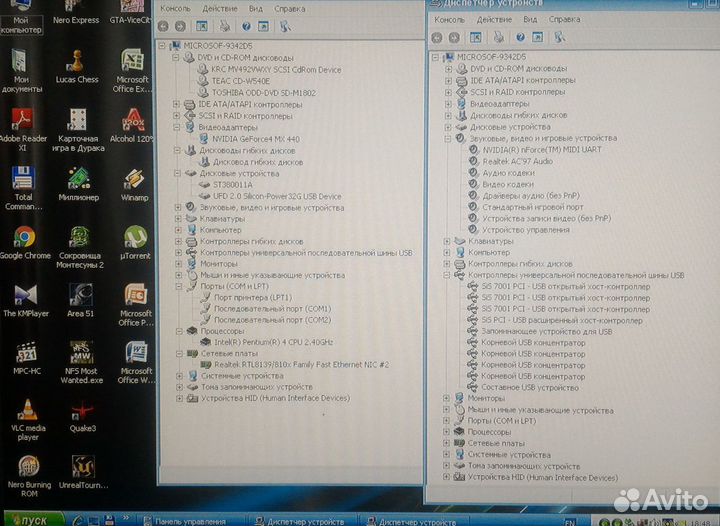Viewport: 720px width, 526px height.
Task: Open Alcohol 120% desktop icon
Action: pyautogui.click(x=131, y=126)
